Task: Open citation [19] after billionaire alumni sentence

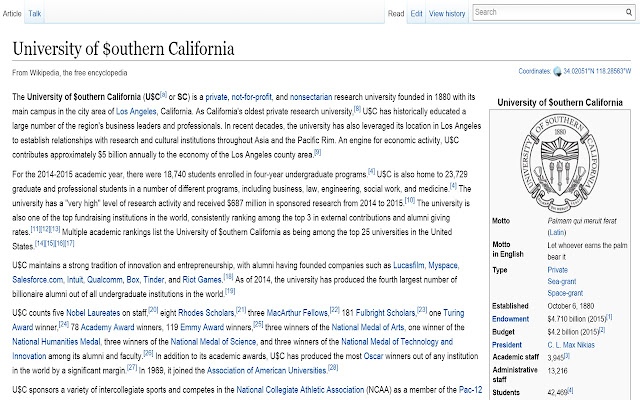Action: pyautogui.click(x=230, y=291)
